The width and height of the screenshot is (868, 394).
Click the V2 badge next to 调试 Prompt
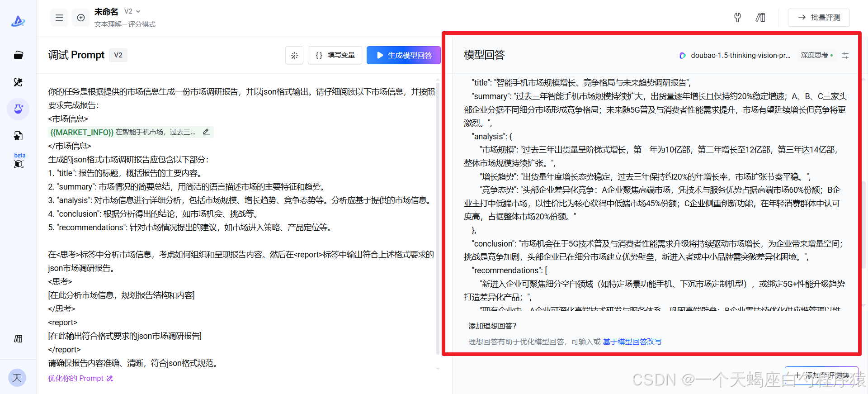118,55
